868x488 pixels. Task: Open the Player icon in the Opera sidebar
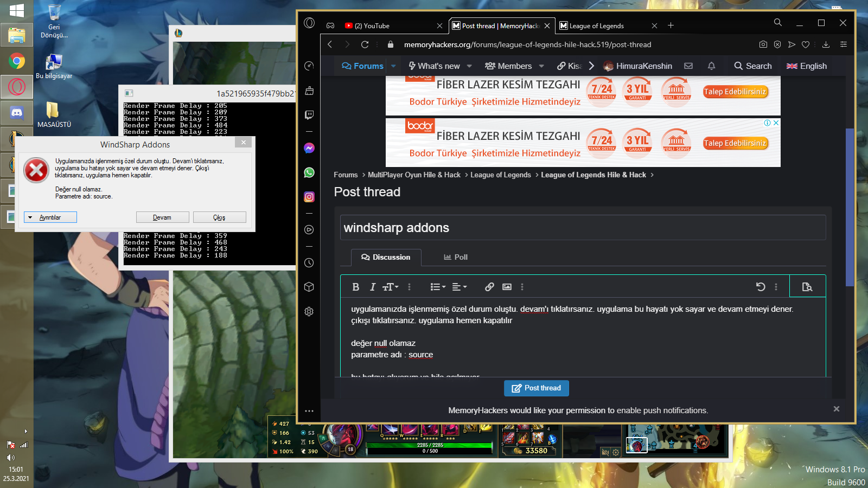(x=309, y=229)
